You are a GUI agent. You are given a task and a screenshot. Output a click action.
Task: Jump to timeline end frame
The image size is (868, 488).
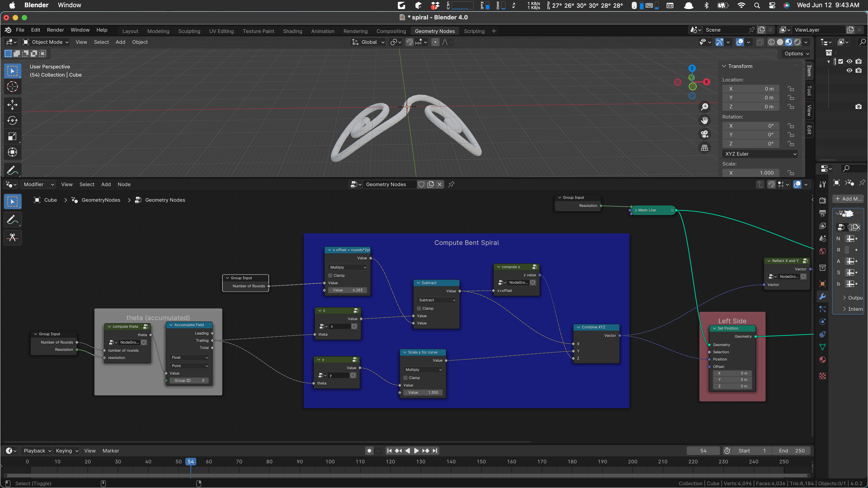coord(435,451)
